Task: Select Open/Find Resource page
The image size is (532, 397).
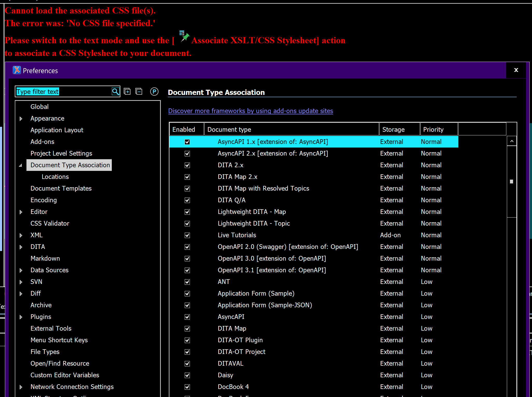Action: [60, 364]
